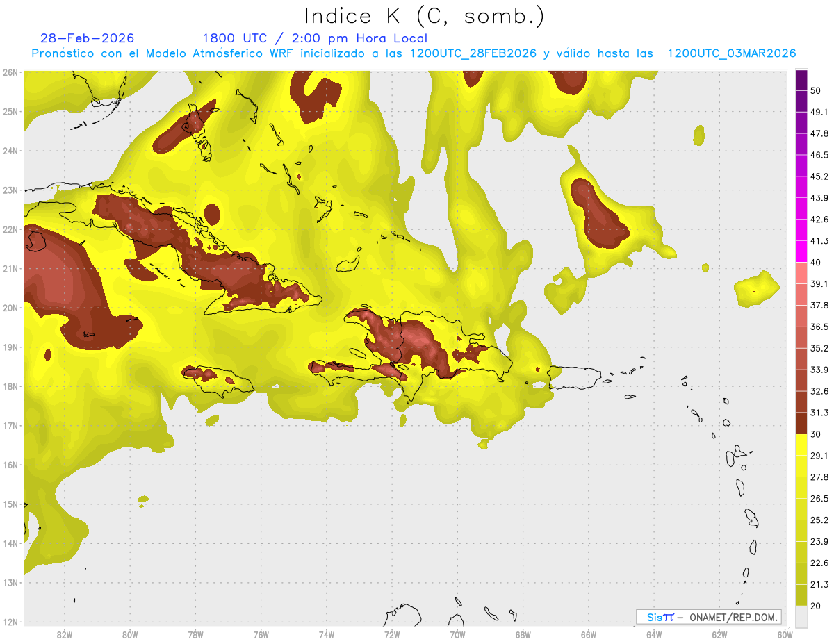
Task: Click the 72W longitude label
Action: [392, 635]
